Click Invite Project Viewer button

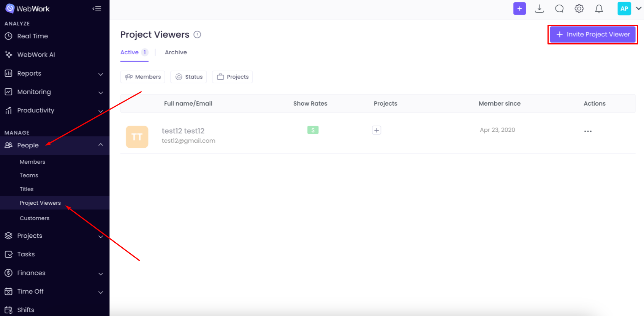pyautogui.click(x=592, y=35)
